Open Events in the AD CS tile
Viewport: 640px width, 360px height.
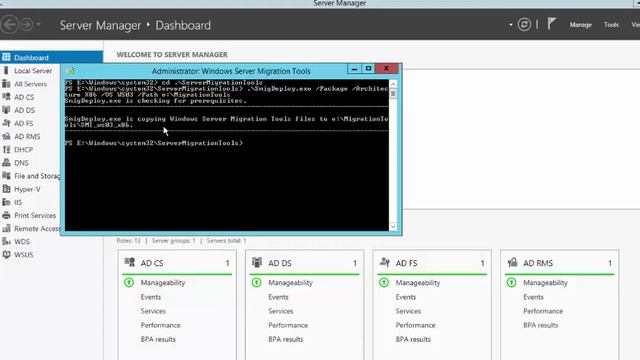pos(151,297)
